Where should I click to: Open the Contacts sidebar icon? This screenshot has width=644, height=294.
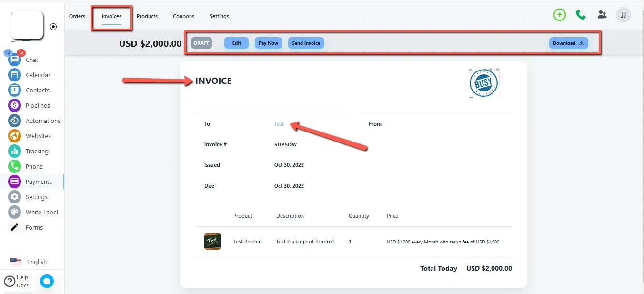click(15, 90)
